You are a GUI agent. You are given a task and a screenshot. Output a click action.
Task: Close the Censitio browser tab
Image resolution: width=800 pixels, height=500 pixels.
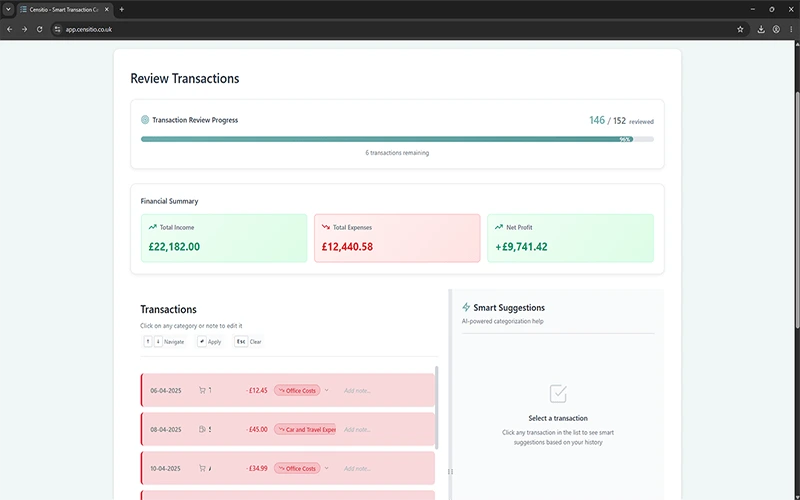(x=106, y=10)
